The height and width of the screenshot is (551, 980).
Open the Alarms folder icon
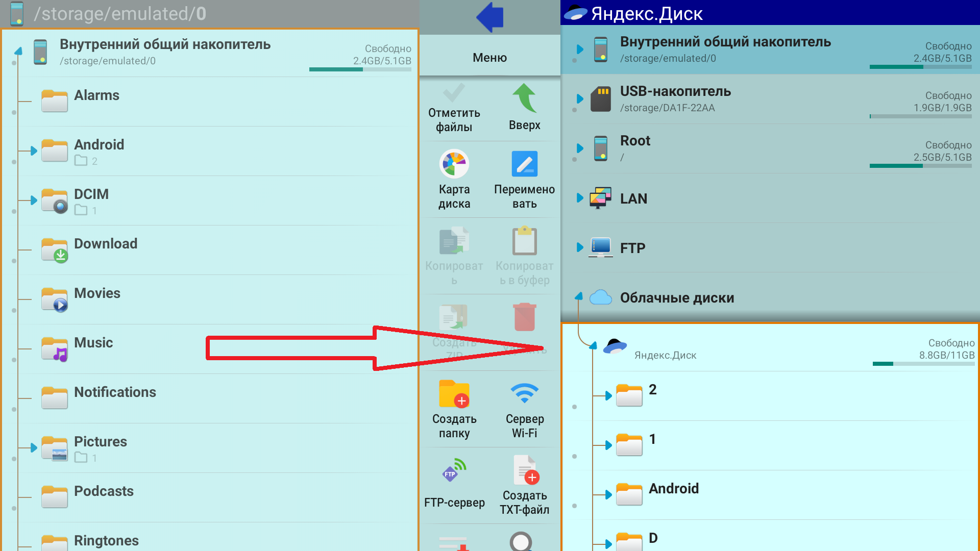pos(55,101)
